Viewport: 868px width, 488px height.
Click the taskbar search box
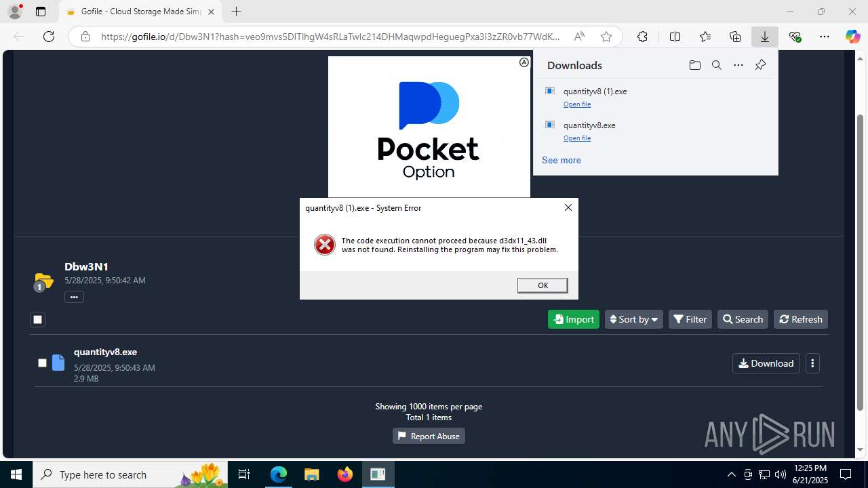tap(130, 474)
